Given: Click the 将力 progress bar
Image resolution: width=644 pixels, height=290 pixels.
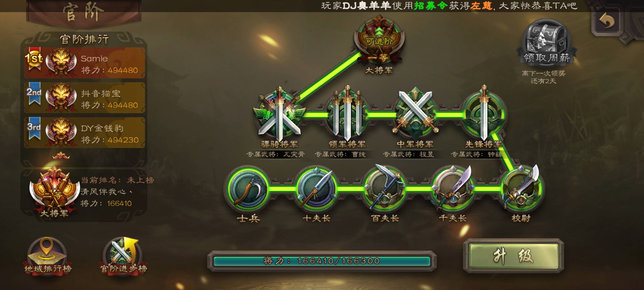Looking at the screenshot, I should click(x=322, y=261).
